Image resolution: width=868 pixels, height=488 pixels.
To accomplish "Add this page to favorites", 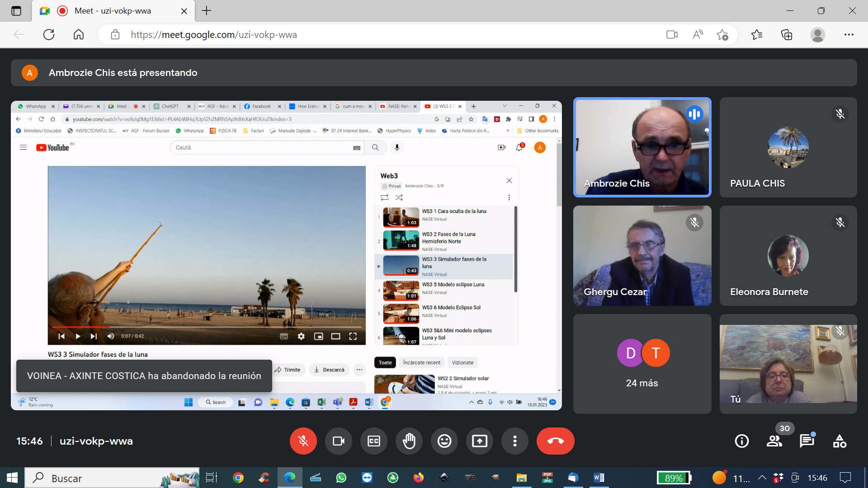I will coord(722,35).
